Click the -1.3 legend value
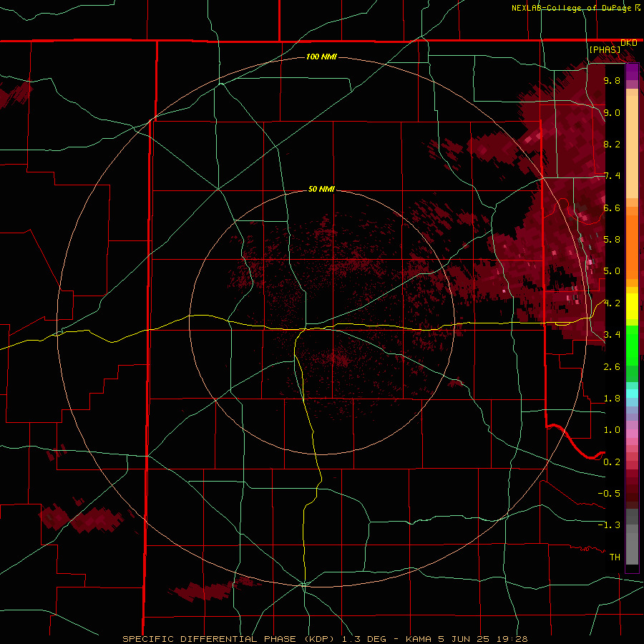This screenshot has height=644, width=644. (x=609, y=525)
